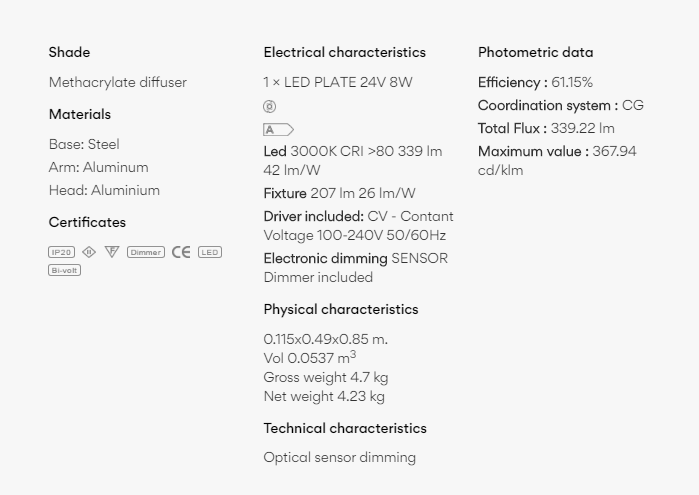Viewport: 699px width, 495px height.
Task: Click the Certificates section heading
Action: (x=87, y=222)
